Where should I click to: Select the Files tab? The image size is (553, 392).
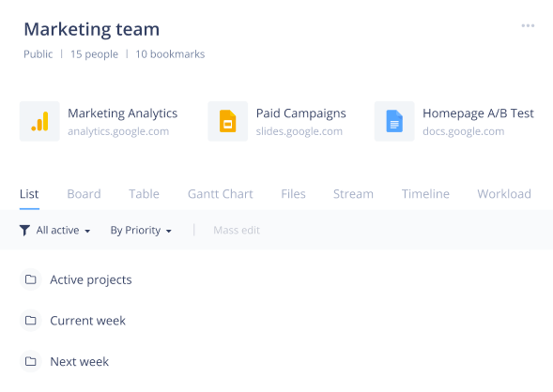point(293,194)
